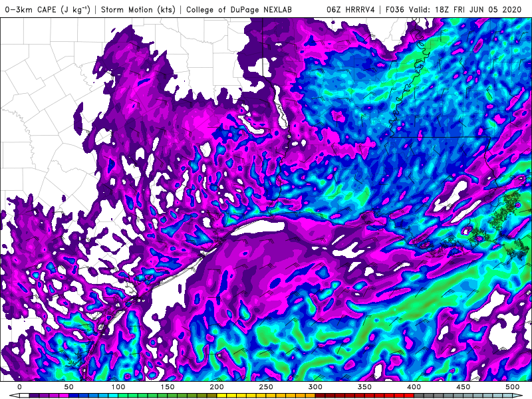The width and height of the screenshot is (532, 399).
Task: Click the "300" label on the color scale
Action: click(315, 387)
